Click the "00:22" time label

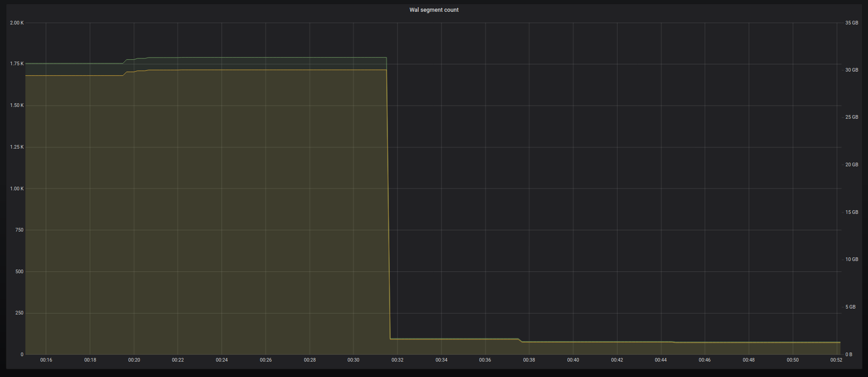178,360
